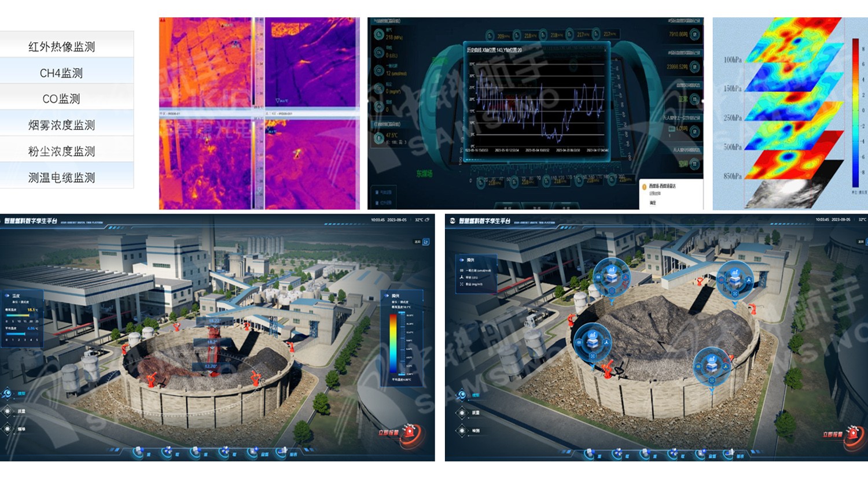Click the 12.70° temperature tag on stacker
The height and width of the screenshot is (488, 868).
(x=211, y=367)
